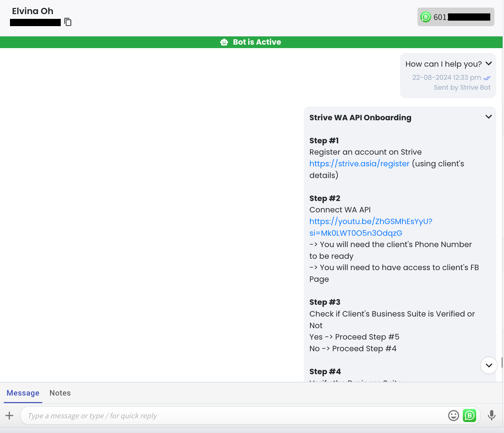The height and width of the screenshot is (433, 504).
Task: Click the contact name Elvina Oh
Action: coord(33,11)
